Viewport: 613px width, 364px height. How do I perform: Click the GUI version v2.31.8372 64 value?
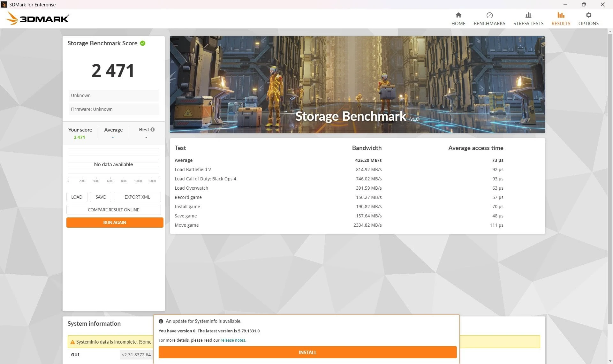click(136, 355)
